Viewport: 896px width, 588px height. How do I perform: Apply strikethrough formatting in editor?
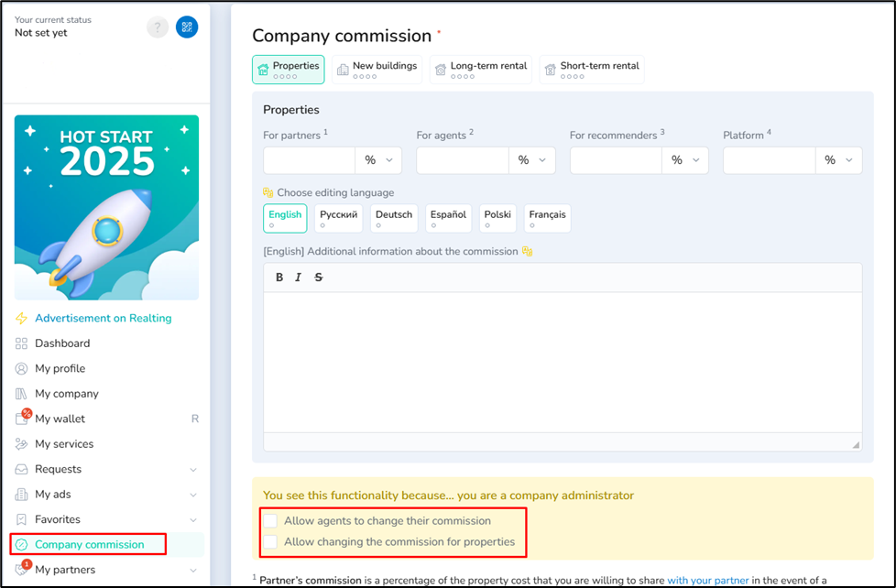coord(318,278)
